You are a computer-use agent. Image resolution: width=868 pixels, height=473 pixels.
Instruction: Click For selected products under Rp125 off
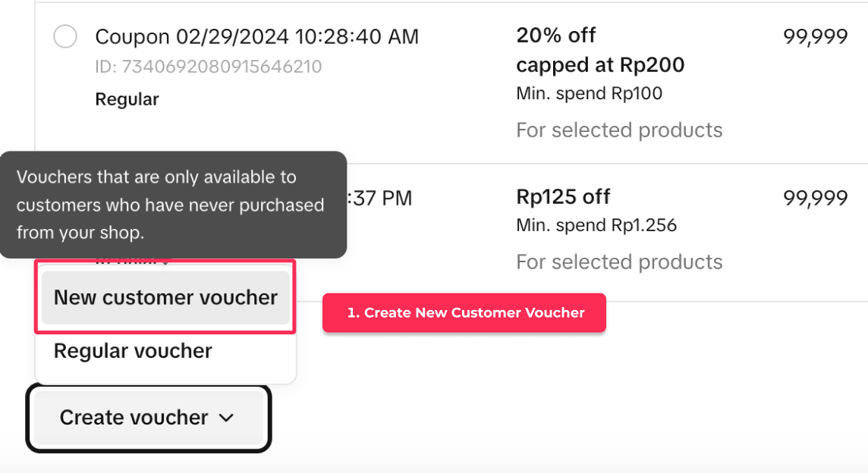tap(619, 262)
